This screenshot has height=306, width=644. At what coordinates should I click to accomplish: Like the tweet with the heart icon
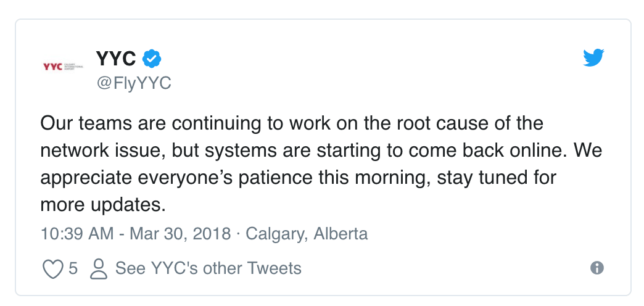(53, 269)
